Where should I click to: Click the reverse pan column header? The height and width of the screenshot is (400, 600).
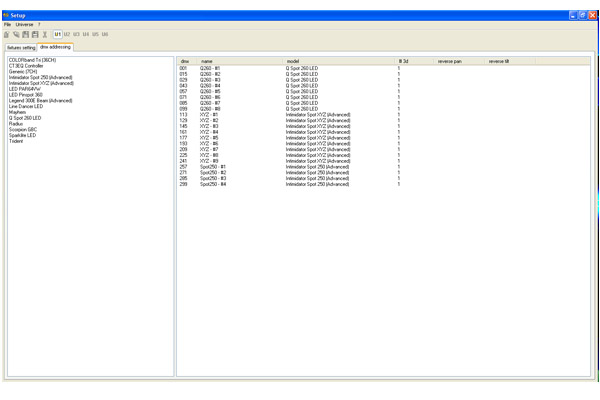click(449, 60)
